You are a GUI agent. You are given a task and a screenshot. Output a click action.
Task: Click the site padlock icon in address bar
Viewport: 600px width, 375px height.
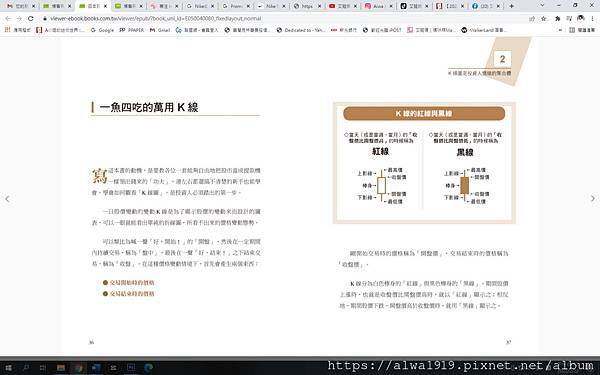click(x=45, y=18)
